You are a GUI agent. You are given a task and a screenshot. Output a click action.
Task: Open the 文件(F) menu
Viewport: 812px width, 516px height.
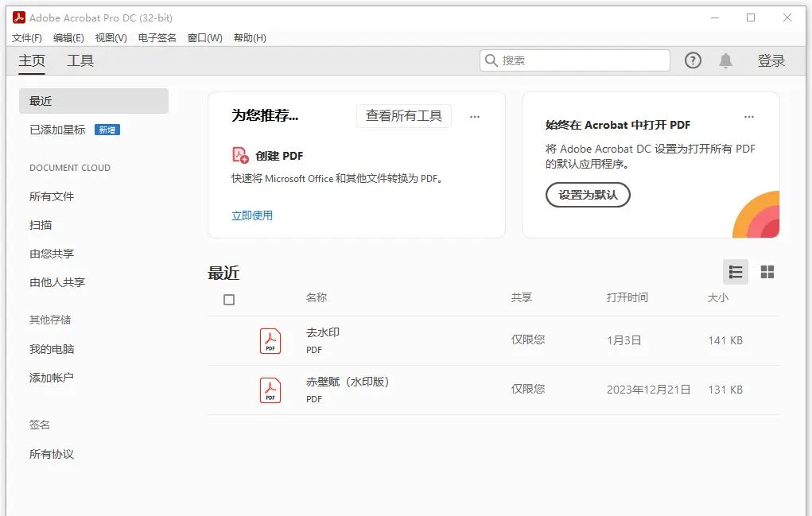27,38
